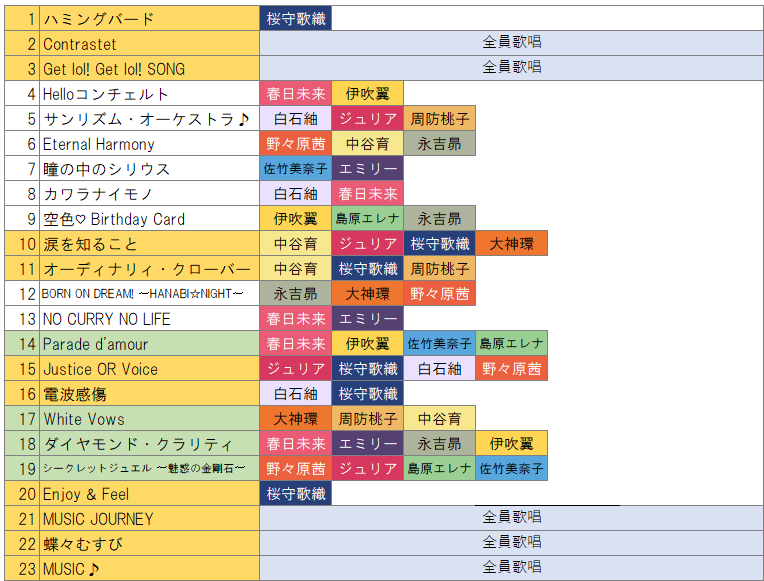Select ジュリア in the Justice OR Voice row
The width and height of the screenshot is (764, 581).
pyautogui.click(x=295, y=369)
